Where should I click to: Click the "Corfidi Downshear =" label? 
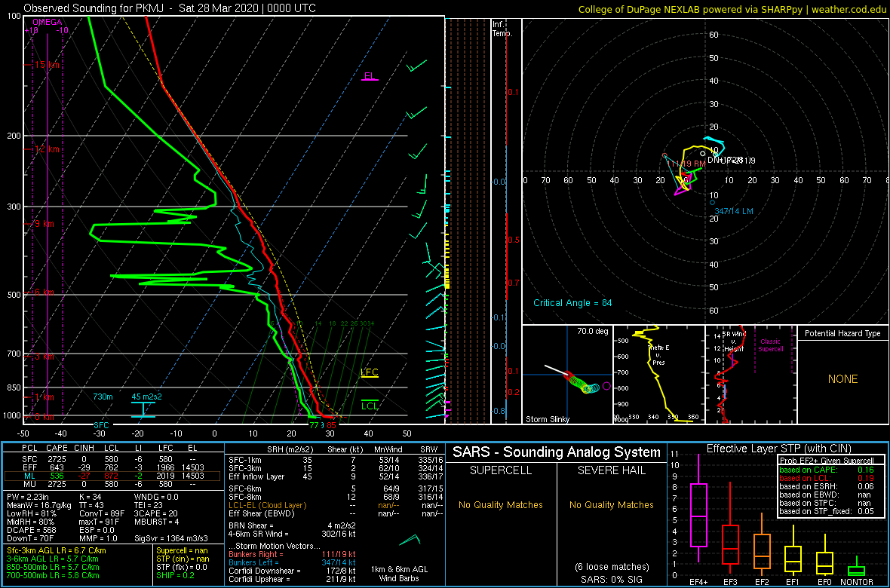[265, 571]
